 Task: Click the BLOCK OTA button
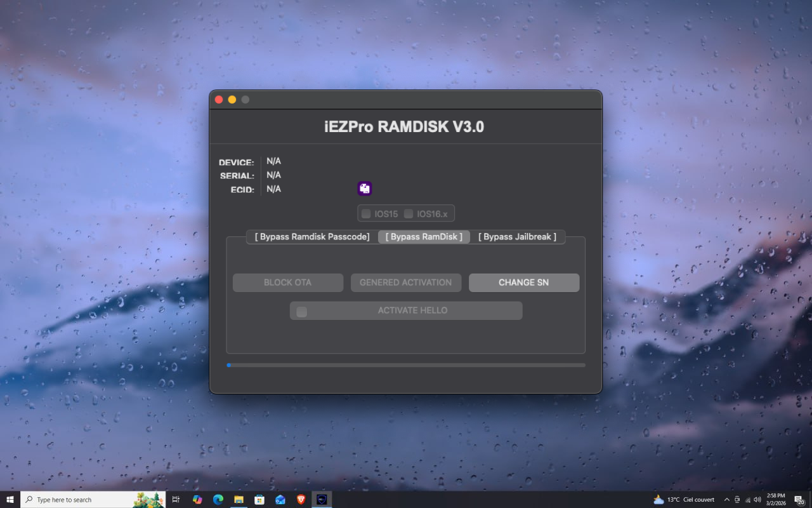point(287,282)
